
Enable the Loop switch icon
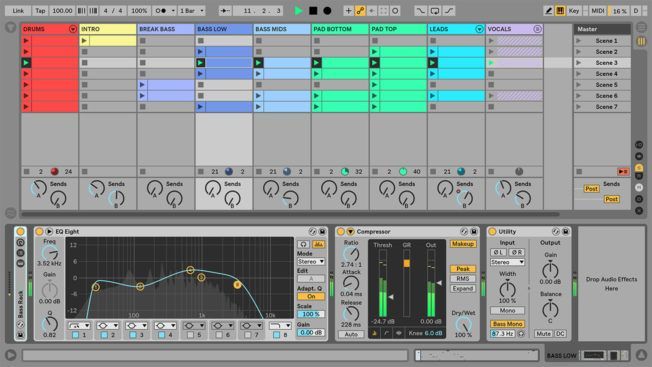click(435, 11)
